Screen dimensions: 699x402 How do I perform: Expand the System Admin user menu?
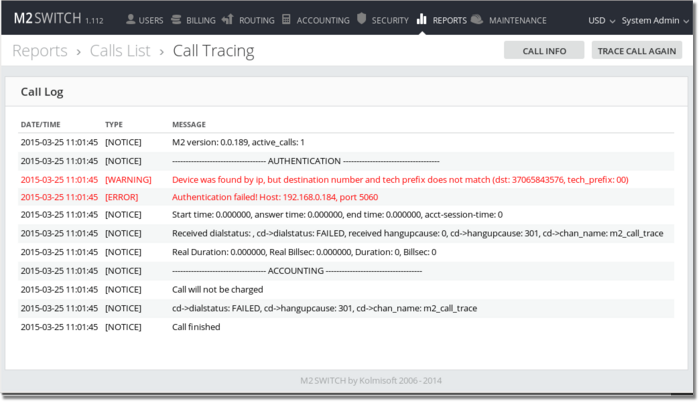(x=655, y=20)
